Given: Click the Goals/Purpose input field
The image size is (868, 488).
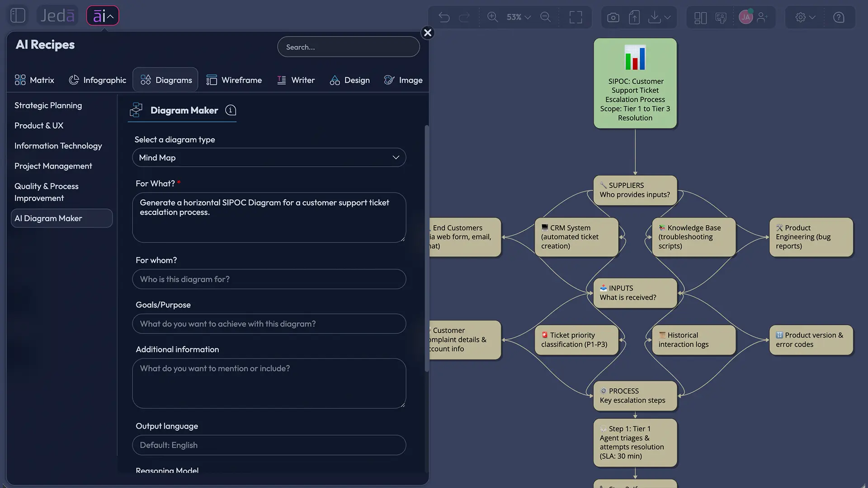Looking at the screenshot, I should pos(269,324).
